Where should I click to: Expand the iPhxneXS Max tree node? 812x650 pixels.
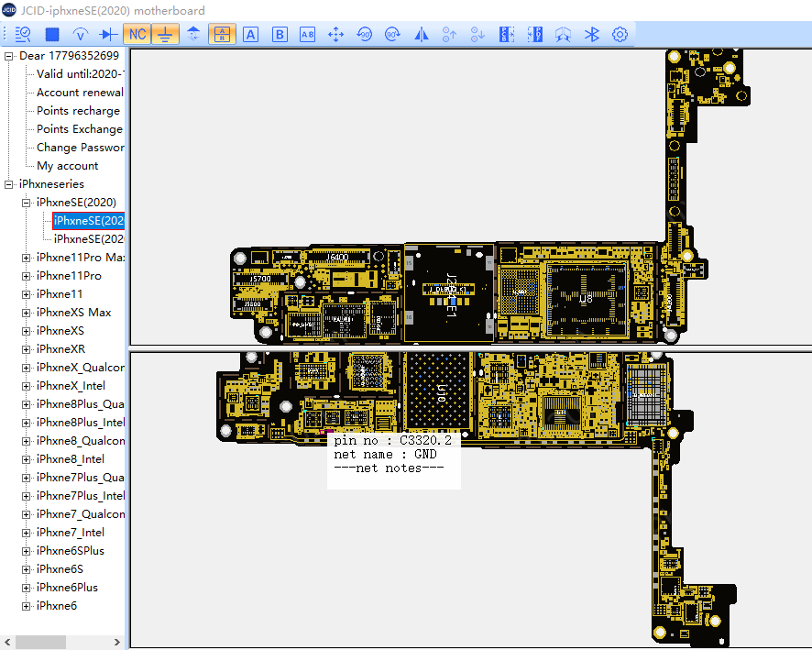click(x=27, y=313)
